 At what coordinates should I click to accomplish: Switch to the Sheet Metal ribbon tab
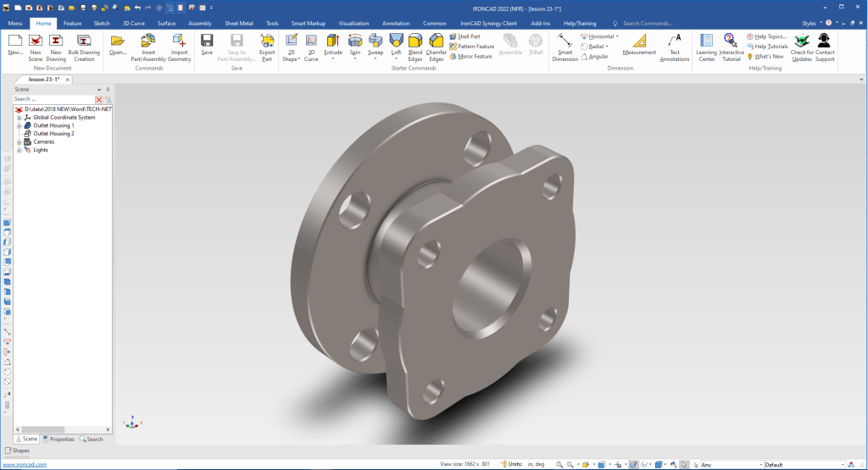tap(241, 24)
